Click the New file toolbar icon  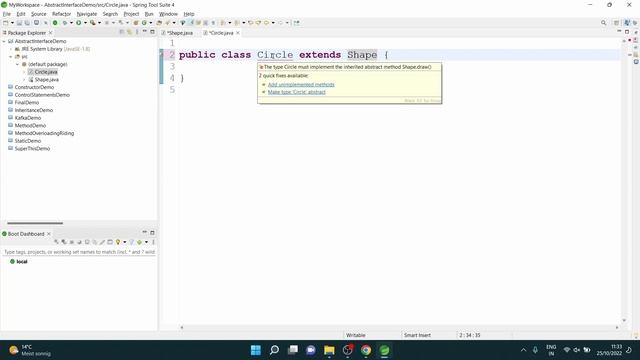tap(6, 23)
